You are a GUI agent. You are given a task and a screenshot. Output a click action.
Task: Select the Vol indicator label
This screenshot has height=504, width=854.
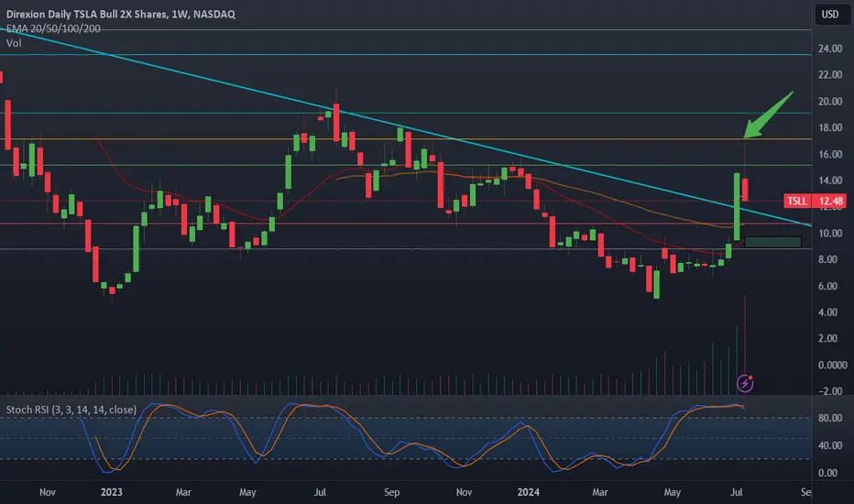pyautogui.click(x=14, y=43)
